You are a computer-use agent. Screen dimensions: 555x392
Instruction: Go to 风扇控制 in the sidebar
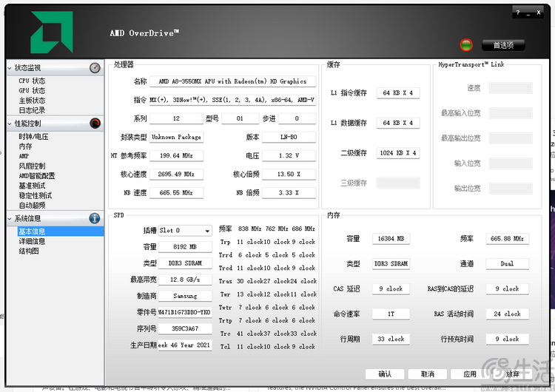(x=32, y=166)
